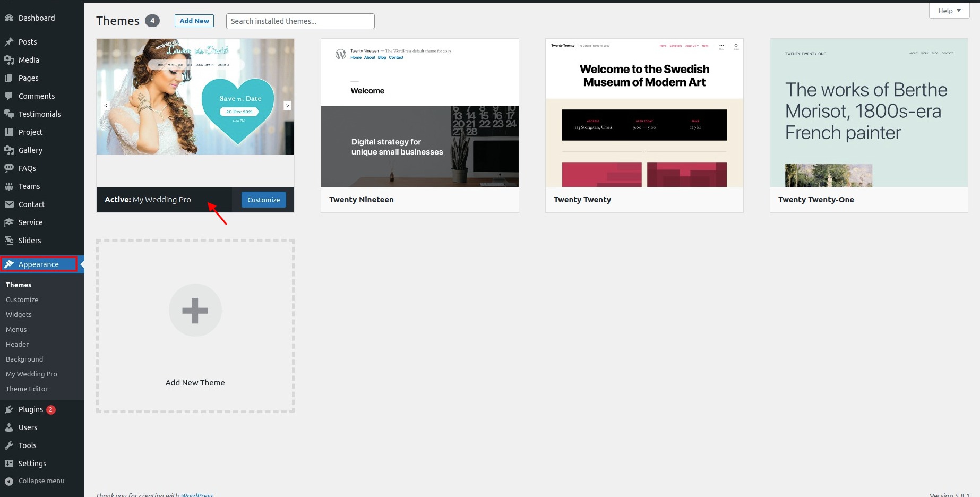Click the Tools wrench icon
Image resolution: width=980 pixels, height=497 pixels.
point(9,445)
